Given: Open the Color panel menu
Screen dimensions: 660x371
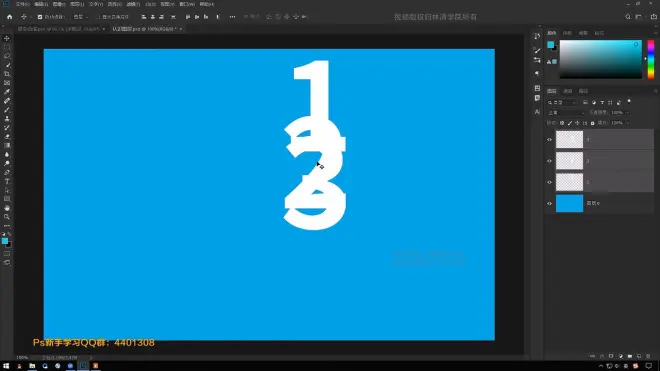Looking at the screenshot, I should click(x=655, y=33).
